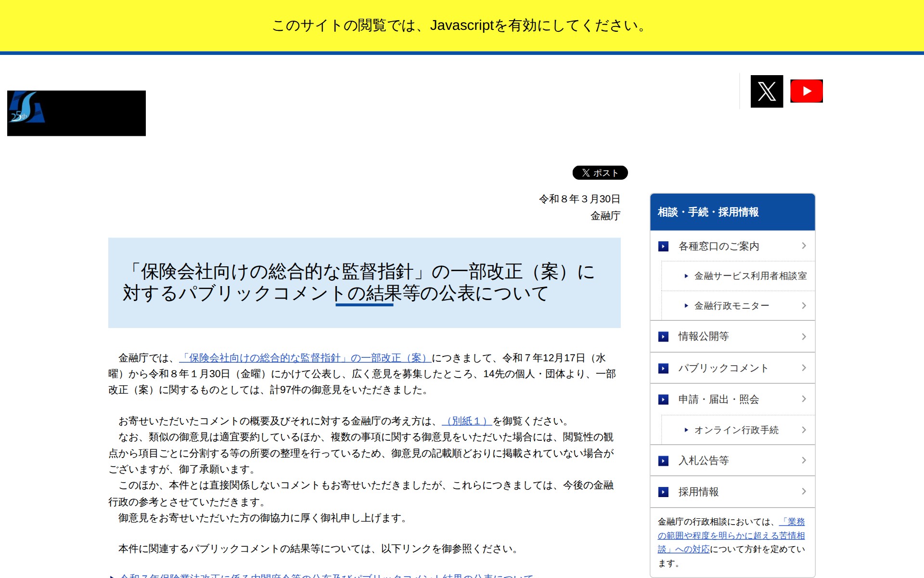Select オンライン行政手続 in the sidebar
This screenshot has height=578, width=924.
point(737,430)
